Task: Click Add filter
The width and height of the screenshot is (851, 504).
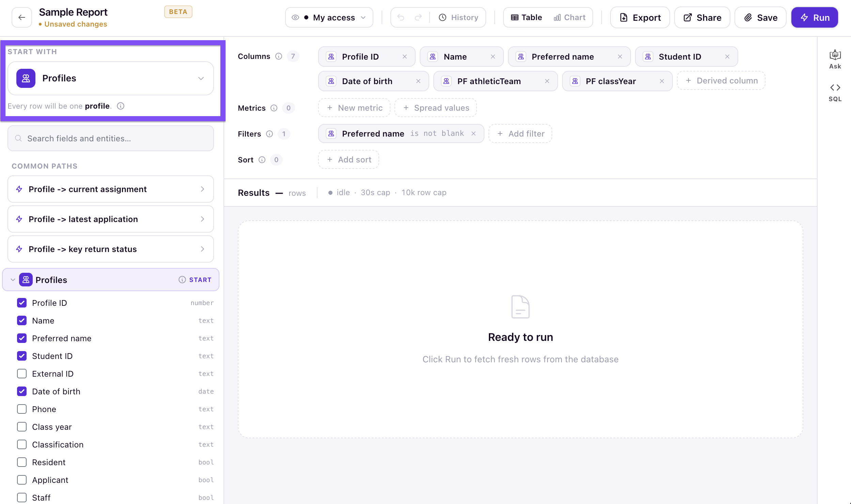Action: (520, 133)
